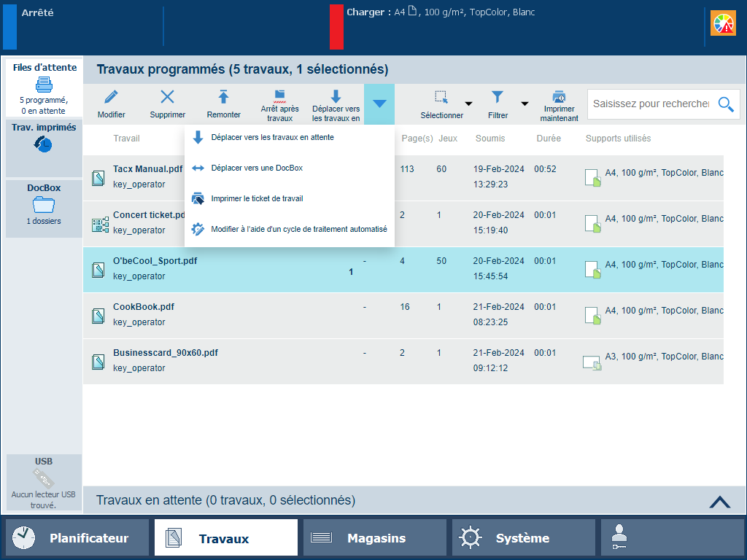The height and width of the screenshot is (560, 747).
Task: Click the search input field
Action: [x=650, y=104]
